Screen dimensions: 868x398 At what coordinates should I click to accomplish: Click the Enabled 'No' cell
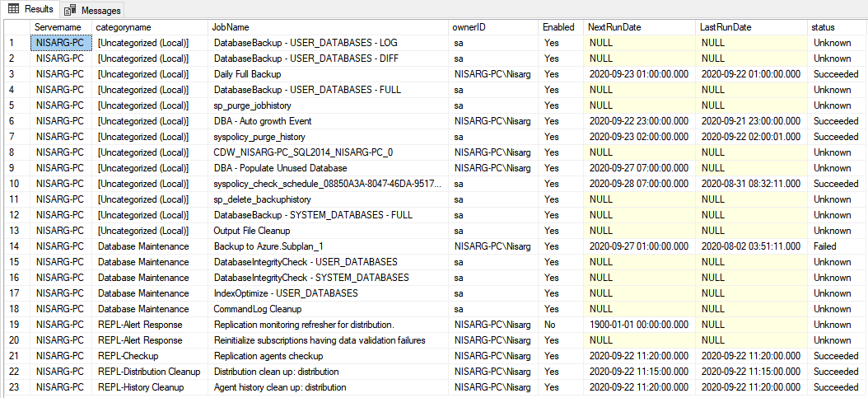(551, 325)
